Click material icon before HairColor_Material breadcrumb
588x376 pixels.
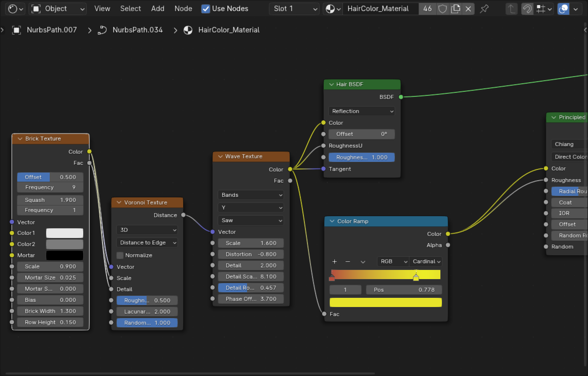[x=188, y=30]
